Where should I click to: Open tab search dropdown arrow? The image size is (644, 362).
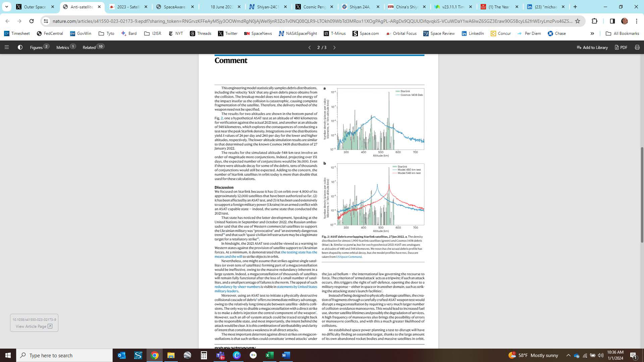point(6,7)
